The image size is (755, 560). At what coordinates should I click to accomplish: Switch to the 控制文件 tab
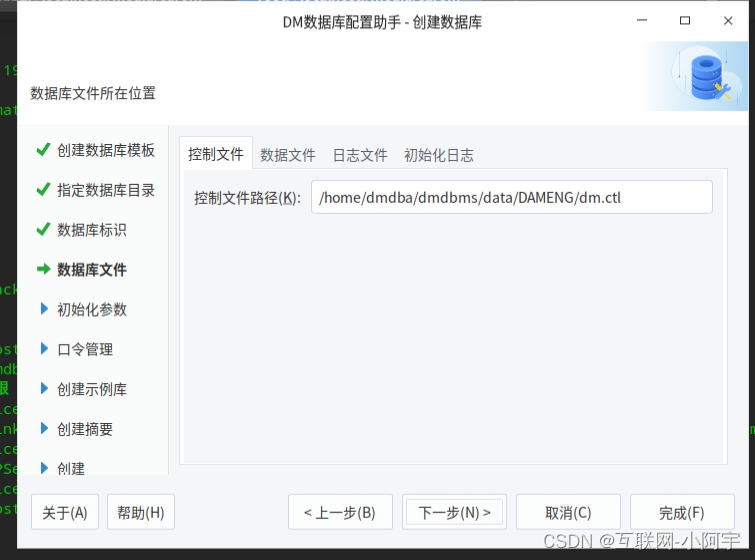(216, 154)
